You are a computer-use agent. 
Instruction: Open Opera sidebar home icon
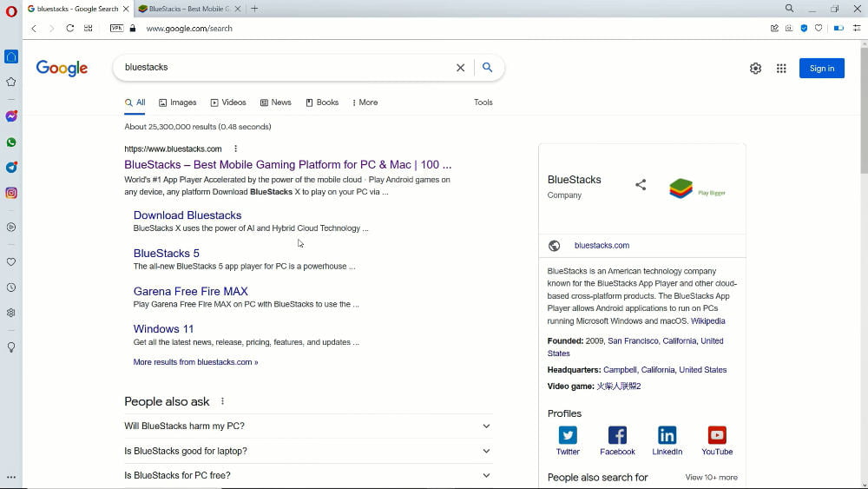[11, 56]
